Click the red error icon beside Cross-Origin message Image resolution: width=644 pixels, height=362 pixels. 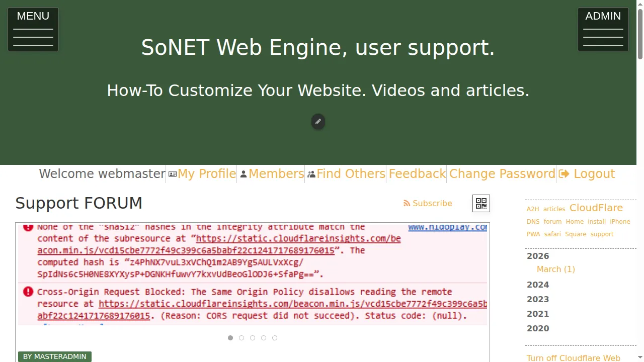coord(28,292)
